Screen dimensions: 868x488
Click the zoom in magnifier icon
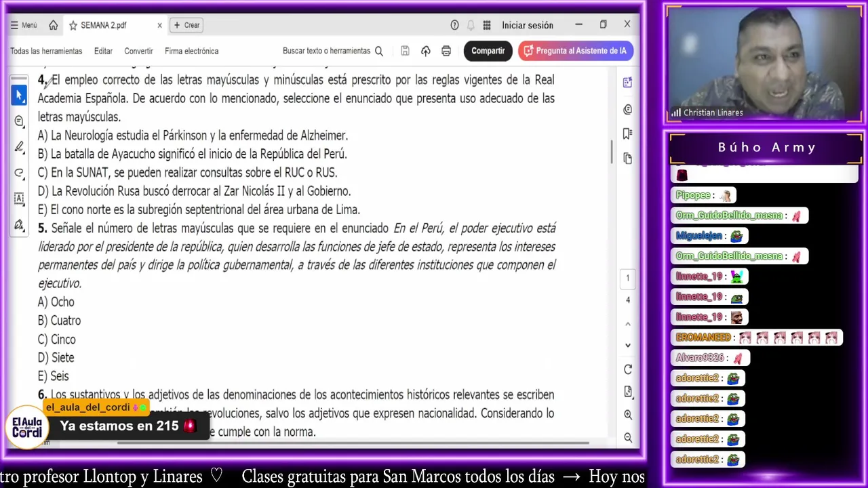point(627,415)
